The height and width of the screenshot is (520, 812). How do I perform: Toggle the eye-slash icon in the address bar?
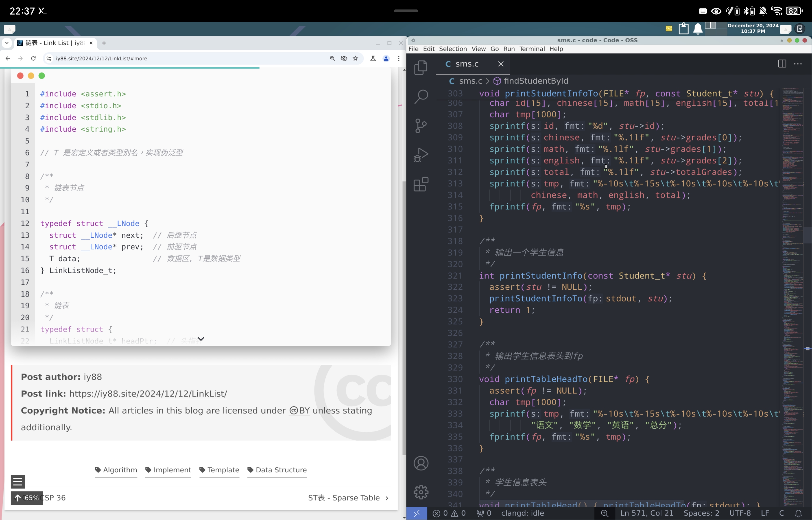(x=344, y=58)
